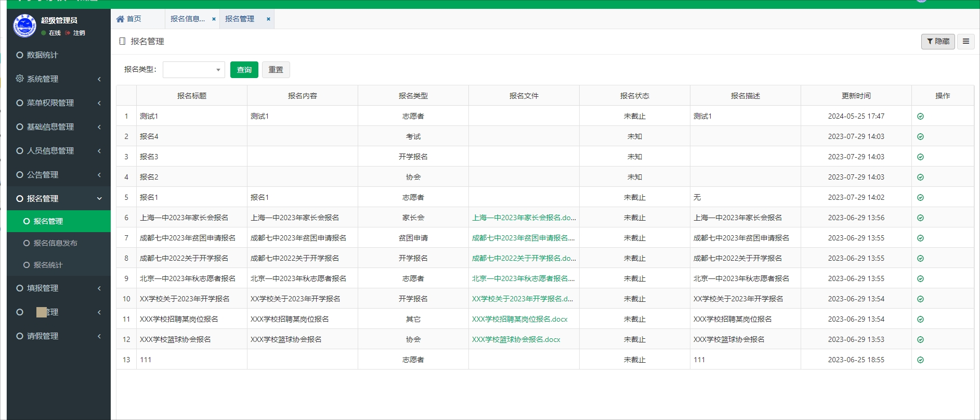980x420 pixels.
Task: Click the action icon for XX学校关于2023年开学报名
Action: click(920, 299)
